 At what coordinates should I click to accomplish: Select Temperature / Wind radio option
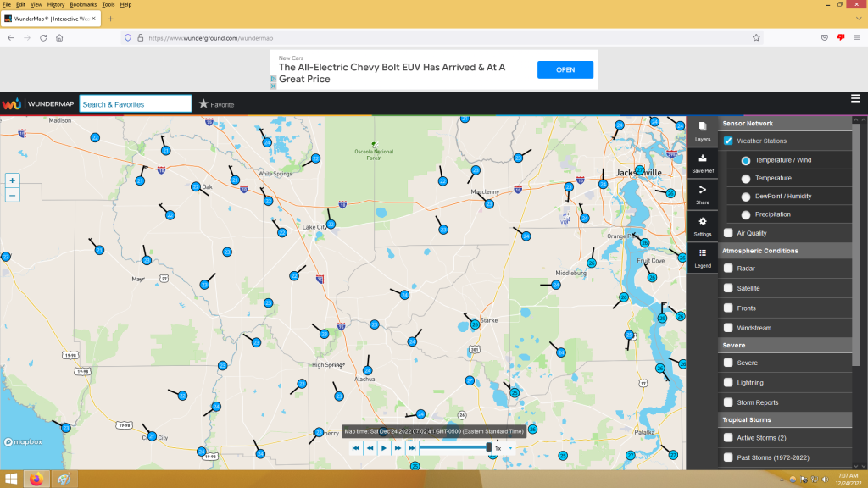point(746,160)
